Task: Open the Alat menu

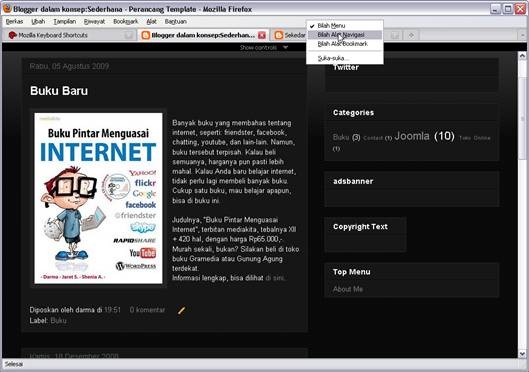Action: tap(151, 22)
